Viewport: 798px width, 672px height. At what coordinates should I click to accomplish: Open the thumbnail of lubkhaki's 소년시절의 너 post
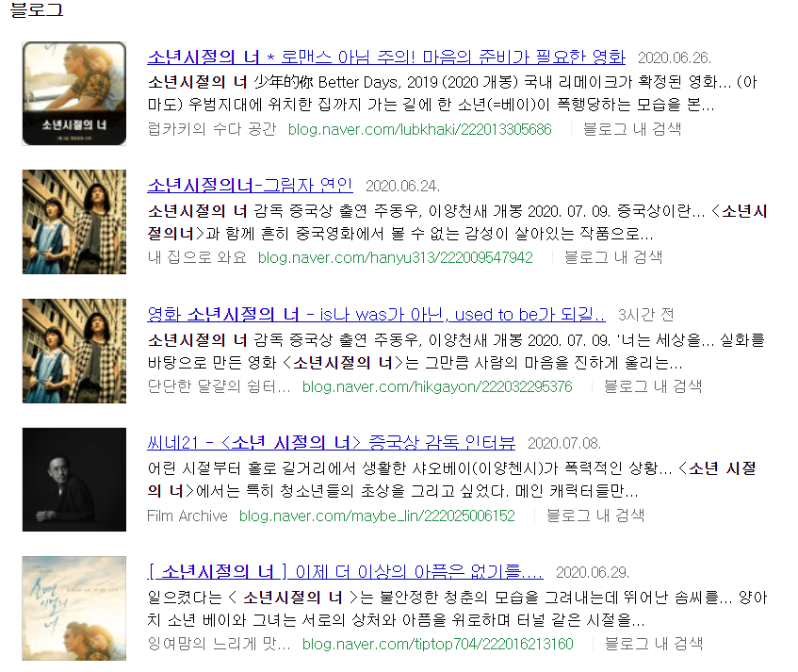(x=74, y=93)
